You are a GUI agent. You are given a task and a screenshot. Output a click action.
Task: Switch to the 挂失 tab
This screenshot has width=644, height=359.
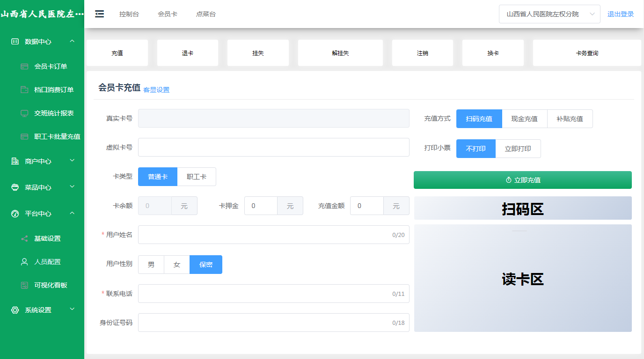pos(258,53)
